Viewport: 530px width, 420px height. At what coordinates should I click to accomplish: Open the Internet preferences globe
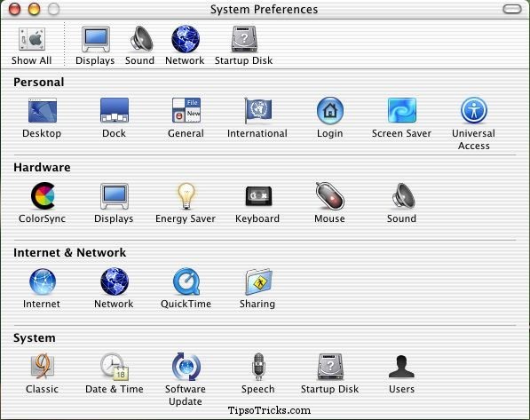(x=43, y=281)
